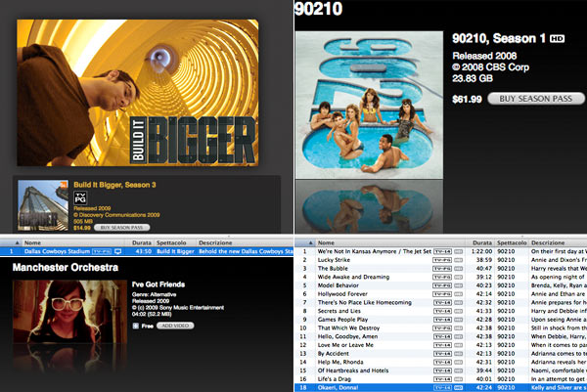Click the TV-14 badge on Hollywood Forever row
The image size is (587, 392).
click(x=442, y=294)
